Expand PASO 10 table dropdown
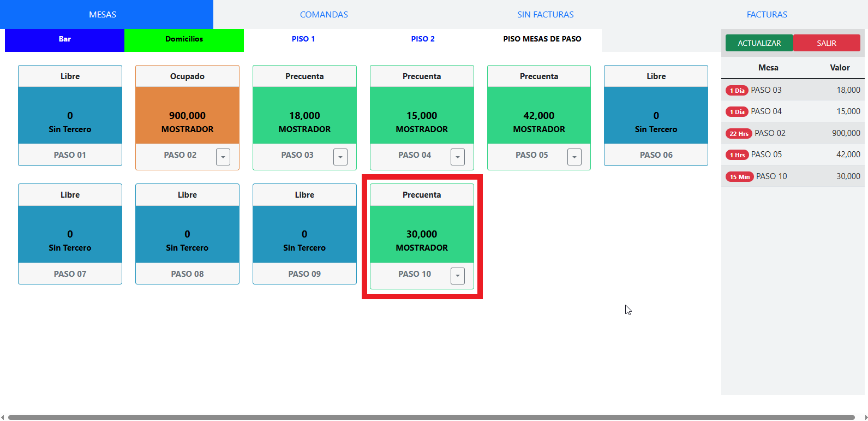This screenshot has height=421, width=868. (x=457, y=276)
